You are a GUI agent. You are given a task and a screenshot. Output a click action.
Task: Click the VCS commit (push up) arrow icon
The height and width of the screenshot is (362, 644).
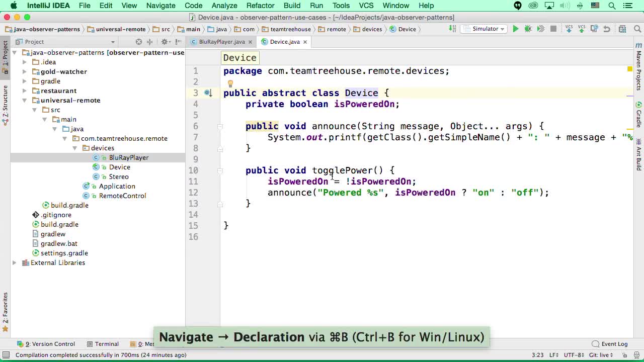[x=582, y=29]
